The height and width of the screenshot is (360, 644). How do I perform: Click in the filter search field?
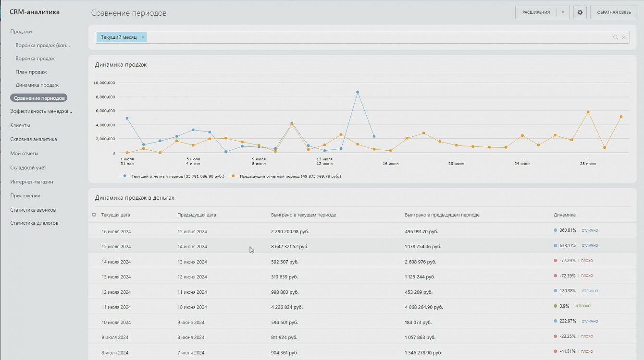coord(375,37)
